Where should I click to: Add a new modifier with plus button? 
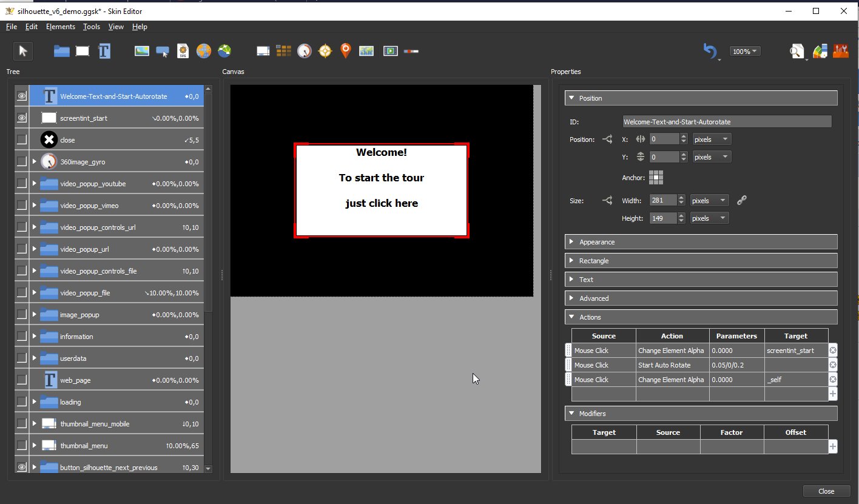(x=833, y=447)
